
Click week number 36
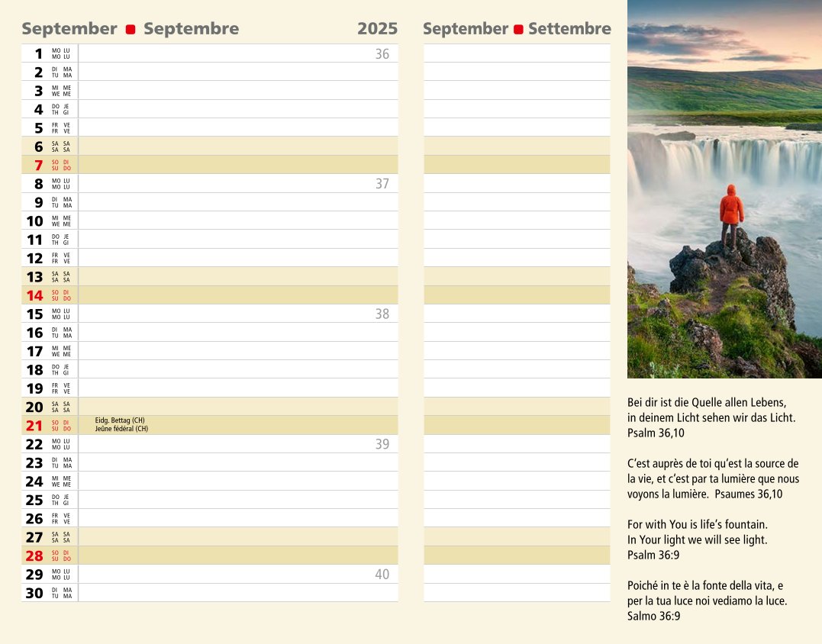click(382, 53)
